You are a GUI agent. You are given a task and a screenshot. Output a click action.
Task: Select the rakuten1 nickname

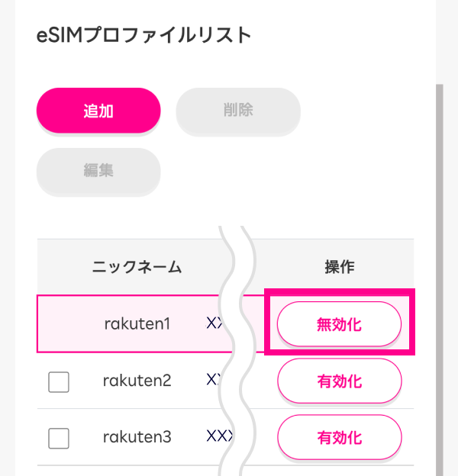click(x=137, y=323)
